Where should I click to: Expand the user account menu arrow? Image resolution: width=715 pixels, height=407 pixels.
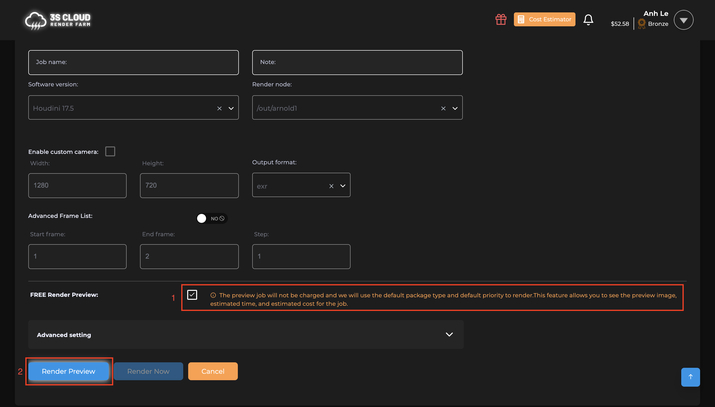[684, 20]
